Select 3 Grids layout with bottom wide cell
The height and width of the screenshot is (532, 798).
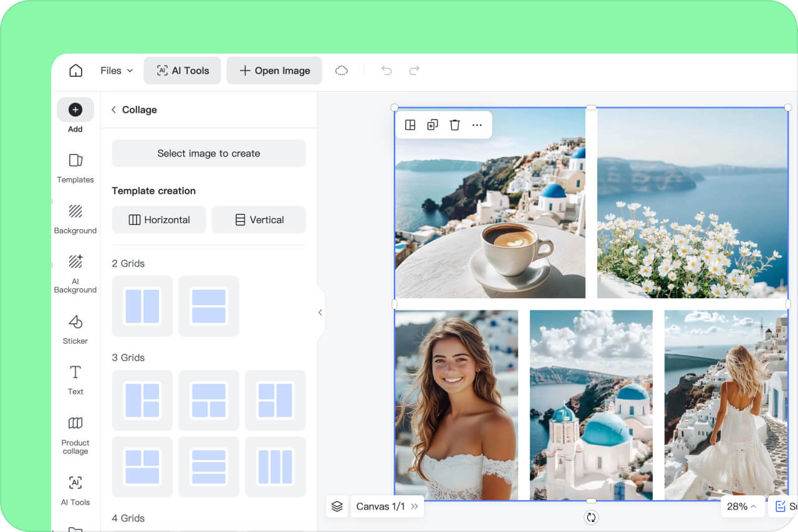pos(142,467)
